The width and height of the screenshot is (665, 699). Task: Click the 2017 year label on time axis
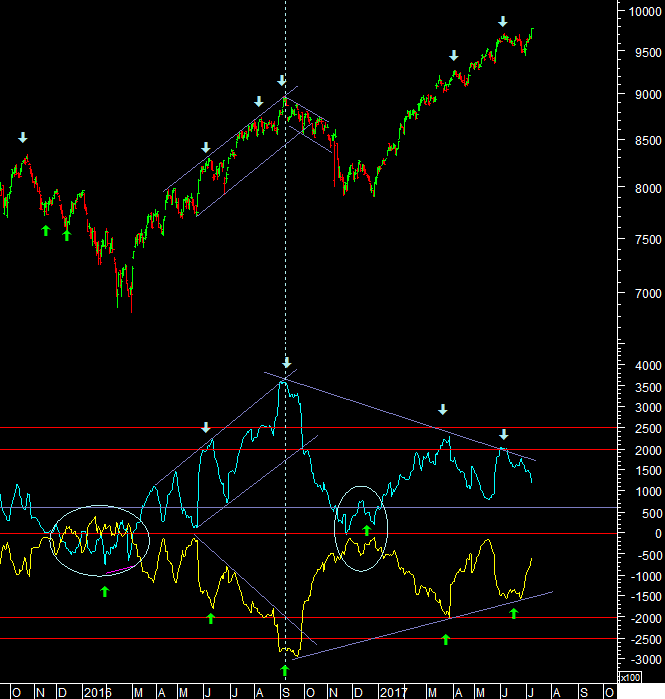coord(393,692)
